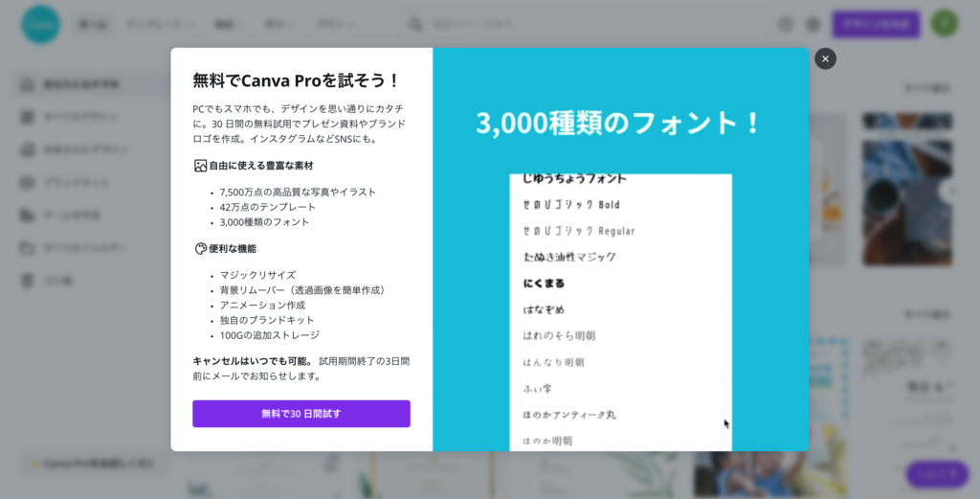This screenshot has height=499, width=980.
Task: Select the じゆうちょうフォント font entry
Action: point(574,179)
